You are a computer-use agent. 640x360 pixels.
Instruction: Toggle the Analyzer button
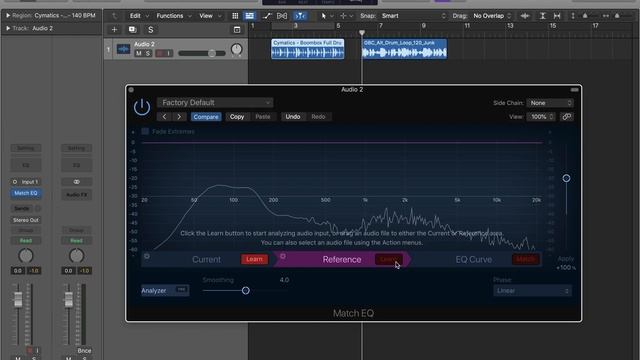pos(165,291)
